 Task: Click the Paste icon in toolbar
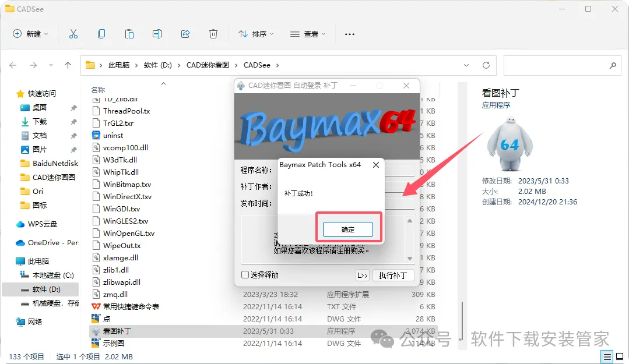[129, 34]
